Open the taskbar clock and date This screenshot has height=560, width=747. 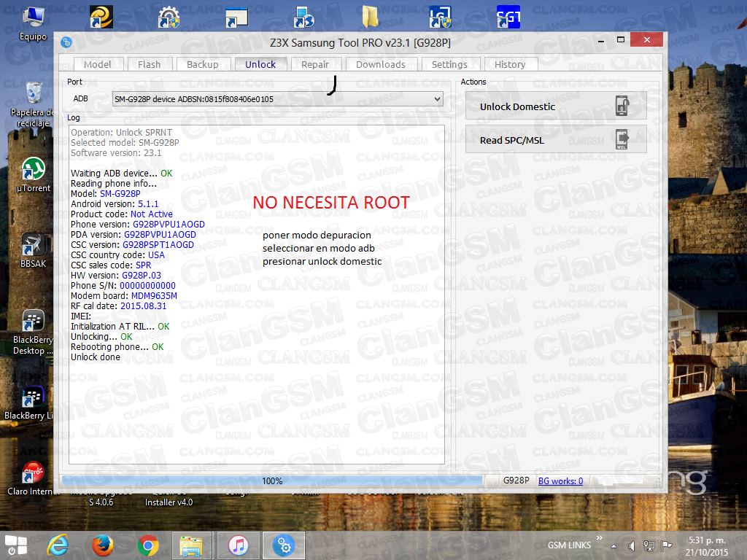click(x=707, y=546)
